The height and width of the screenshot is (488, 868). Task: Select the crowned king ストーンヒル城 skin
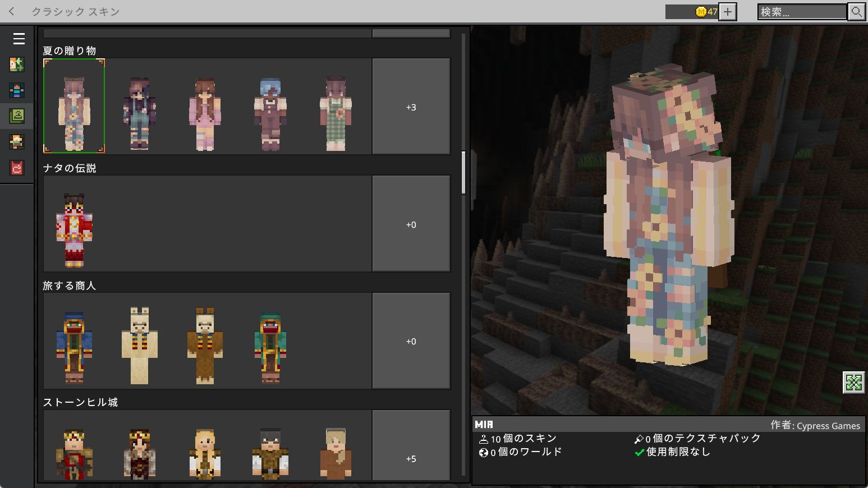pyautogui.click(x=74, y=454)
